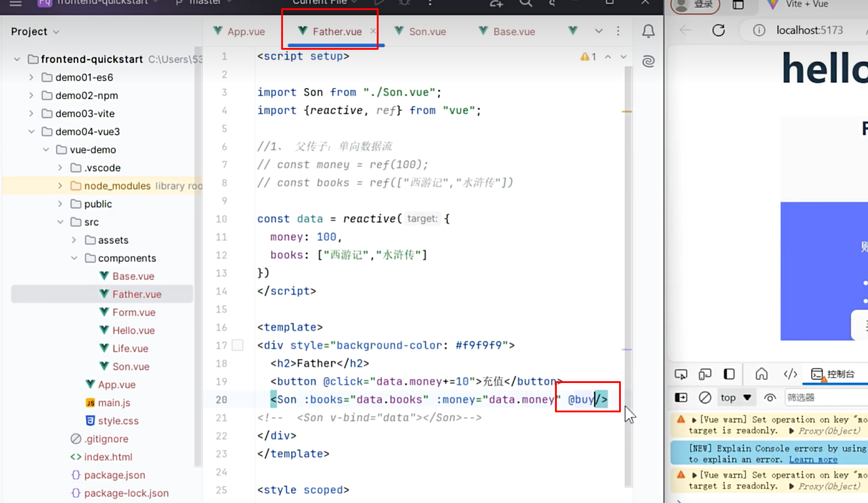Screen dimensions: 868x503
Task: Expand the node_modules folder
Action: [60, 186]
